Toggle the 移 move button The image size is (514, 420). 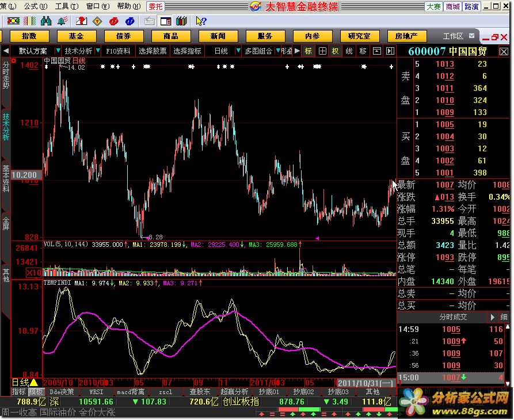(x=363, y=51)
